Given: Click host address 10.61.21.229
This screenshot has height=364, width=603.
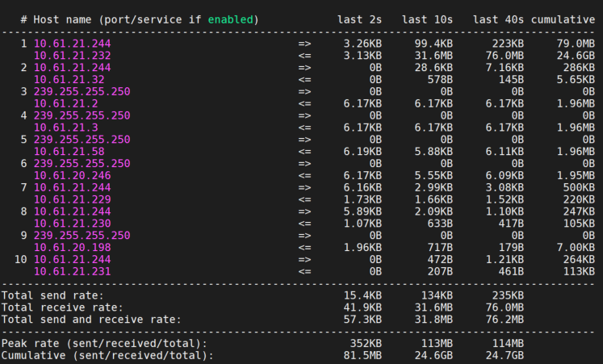Looking at the screenshot, I should pyautogui.click(x=73, y=199).
